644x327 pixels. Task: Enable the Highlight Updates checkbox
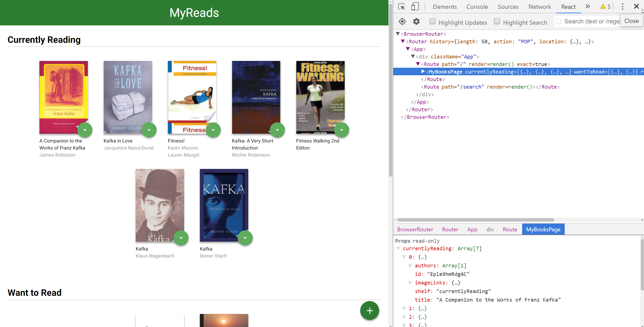click(x=433, y=21)
